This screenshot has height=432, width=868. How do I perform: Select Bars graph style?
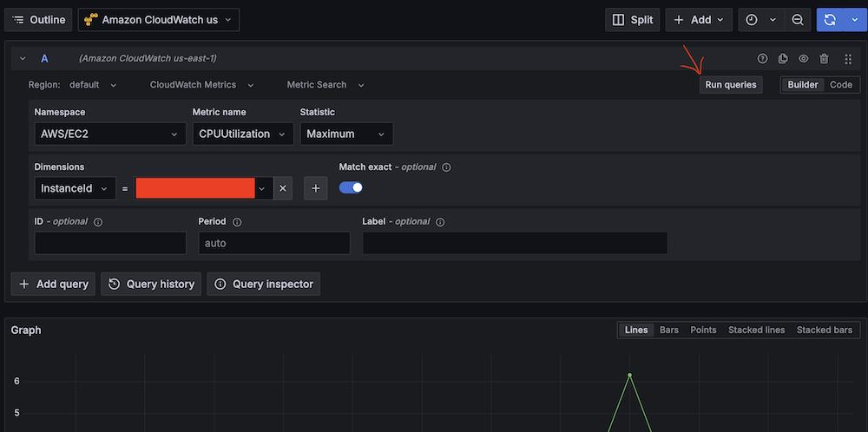(x=668, y=330)
